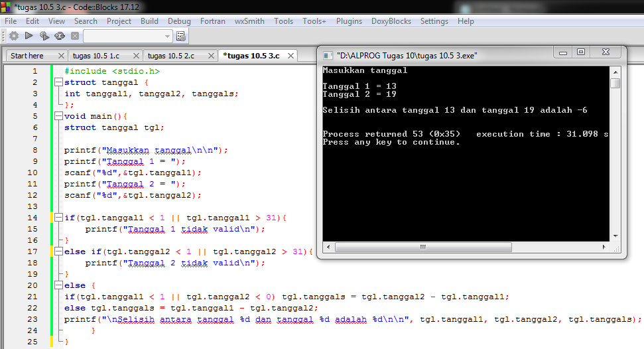Open the Tools menu
The height and width of the screenshot is (349, 644).
click(x=283, y=21)
